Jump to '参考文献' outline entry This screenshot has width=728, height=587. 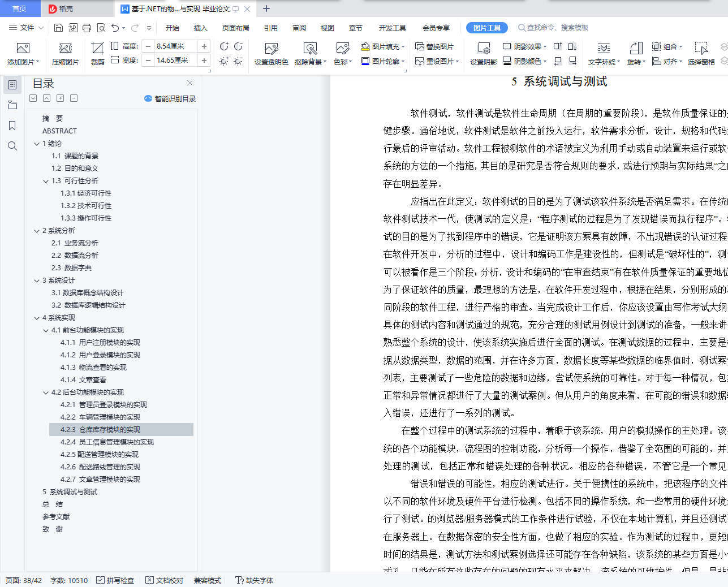coord(56,517)
